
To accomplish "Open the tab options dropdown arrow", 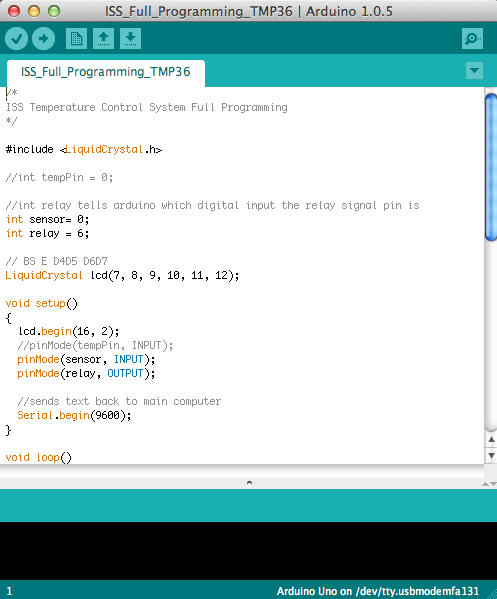I will click(x=474, y=71).
